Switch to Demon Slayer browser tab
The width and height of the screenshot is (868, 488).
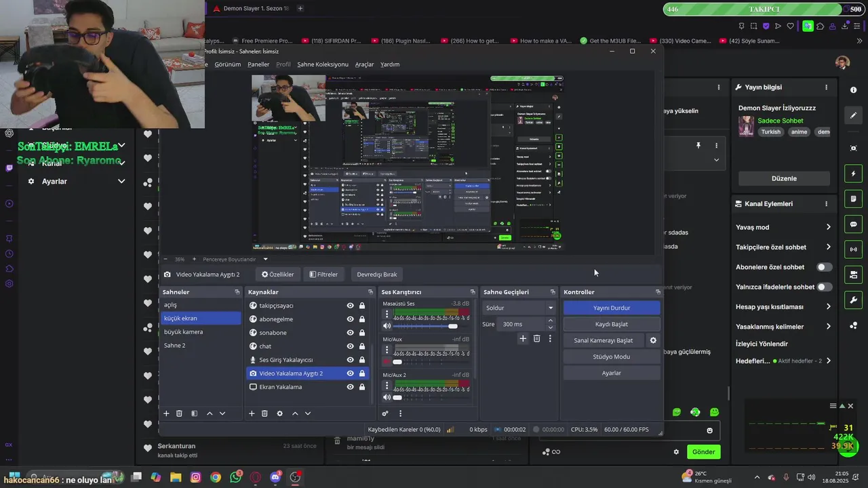tap(251, 9)
